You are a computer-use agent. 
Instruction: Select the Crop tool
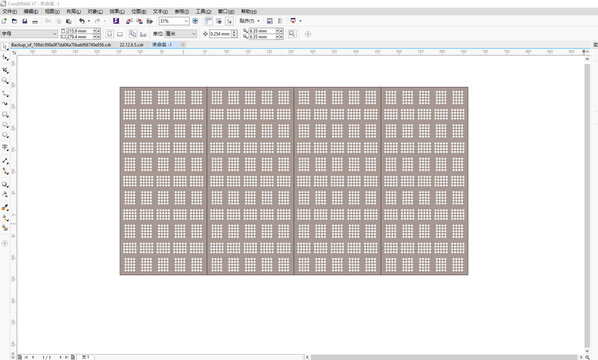(x=5, y=70)
